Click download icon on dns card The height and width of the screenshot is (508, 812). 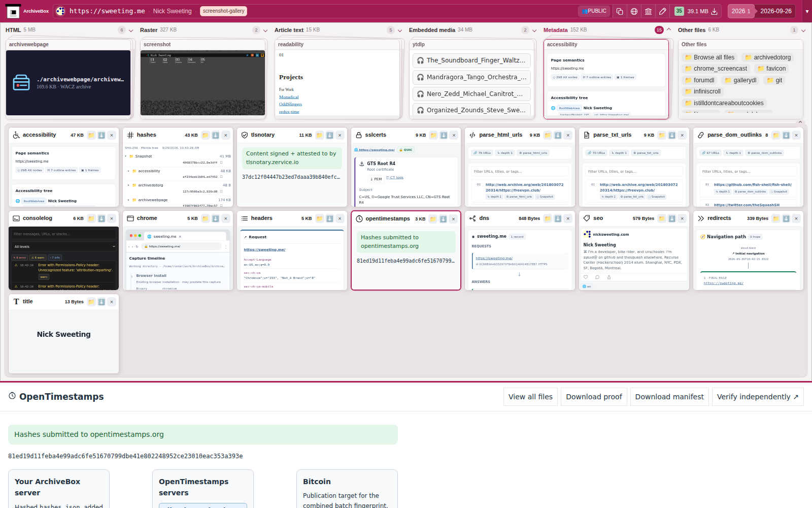click(558, 218)
